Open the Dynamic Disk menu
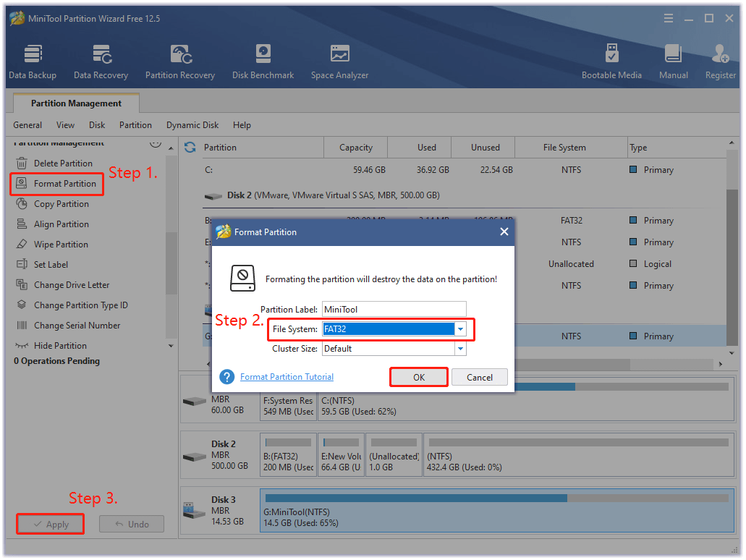The height and width of the screenshot is (560, 746). [192, 124]
